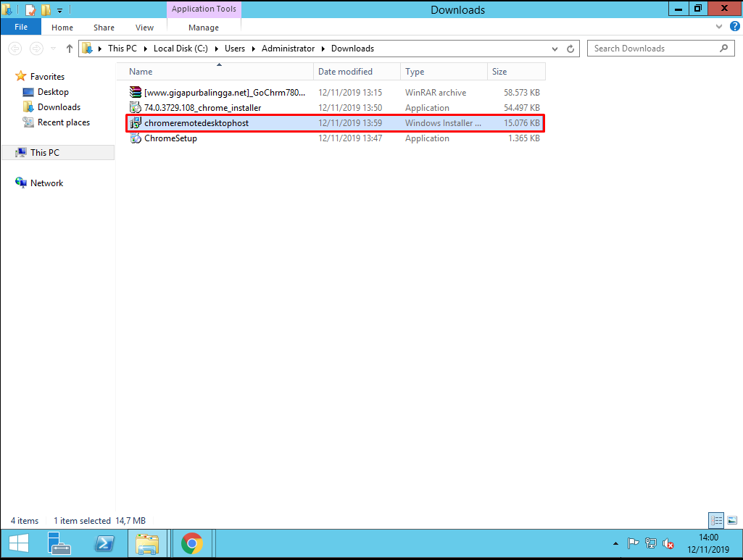Click the Explorer title bar folder icon
The width and height of the screenshot is (743, 560).
click(x=7, y=9)
